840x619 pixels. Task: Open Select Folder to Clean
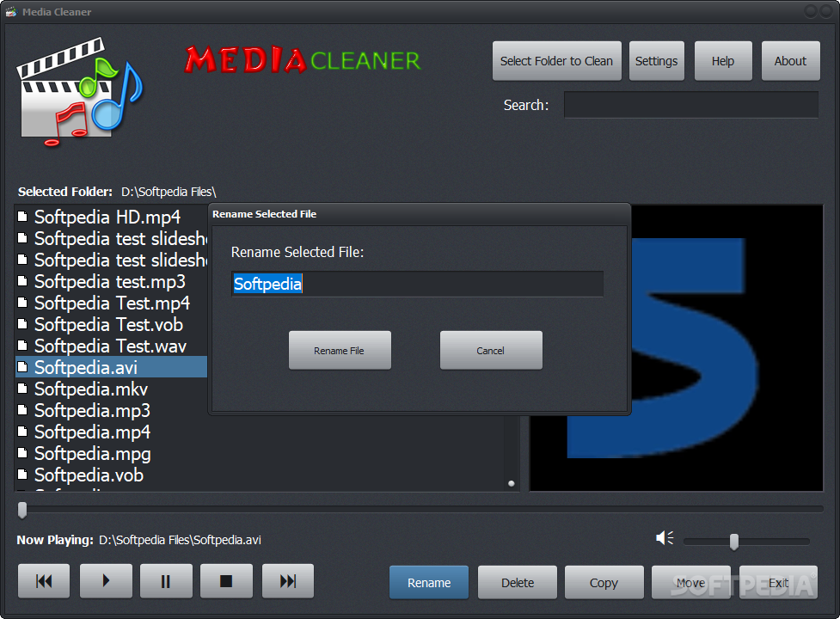click(x=556, y=61)
